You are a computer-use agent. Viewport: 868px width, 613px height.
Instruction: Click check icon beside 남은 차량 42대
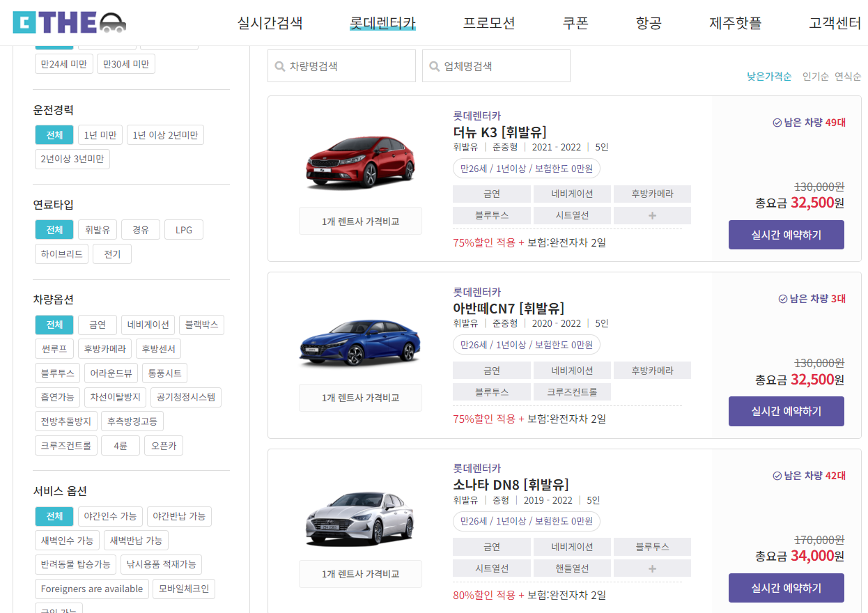coord(777,476)
